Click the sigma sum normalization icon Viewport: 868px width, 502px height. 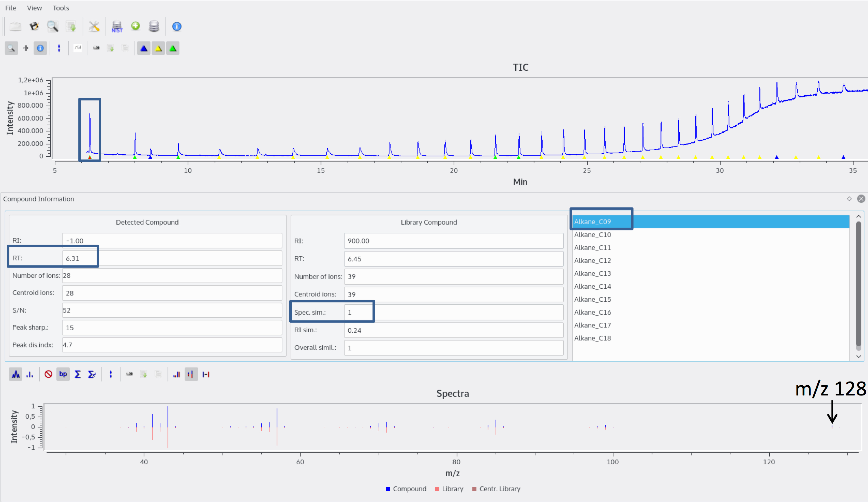coord(78,374)
